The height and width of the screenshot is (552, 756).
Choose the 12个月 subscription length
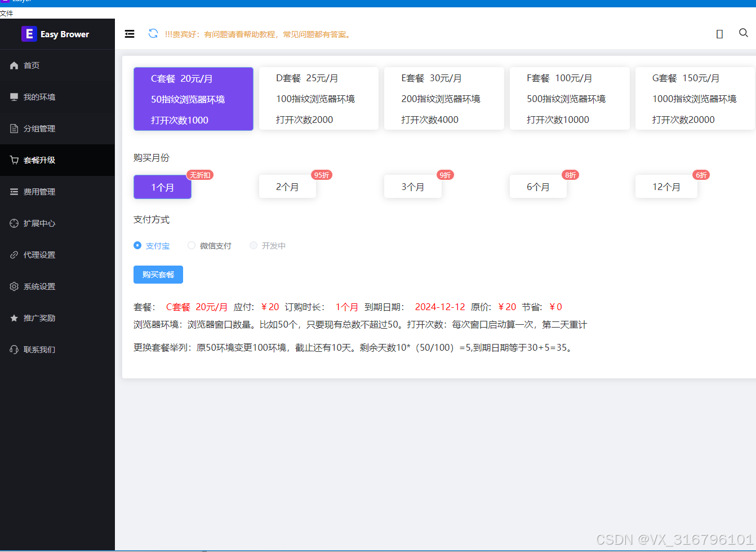click(x=666, y=186)
